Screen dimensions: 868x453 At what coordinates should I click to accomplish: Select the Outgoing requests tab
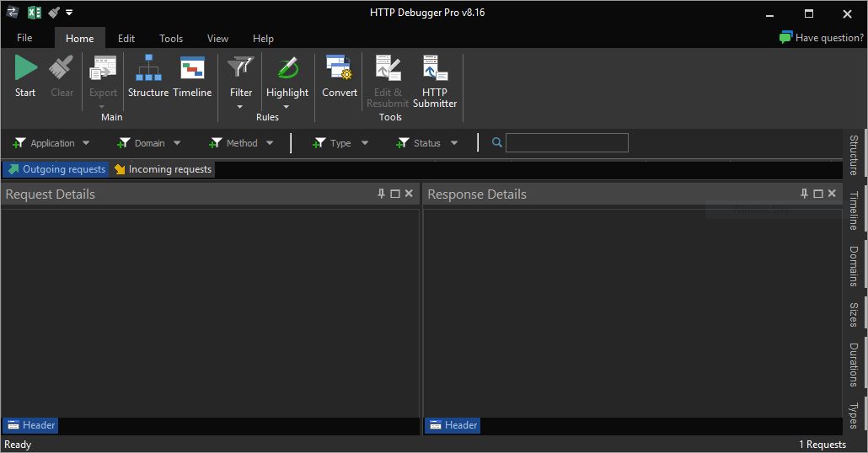click(x=56, y=169)
